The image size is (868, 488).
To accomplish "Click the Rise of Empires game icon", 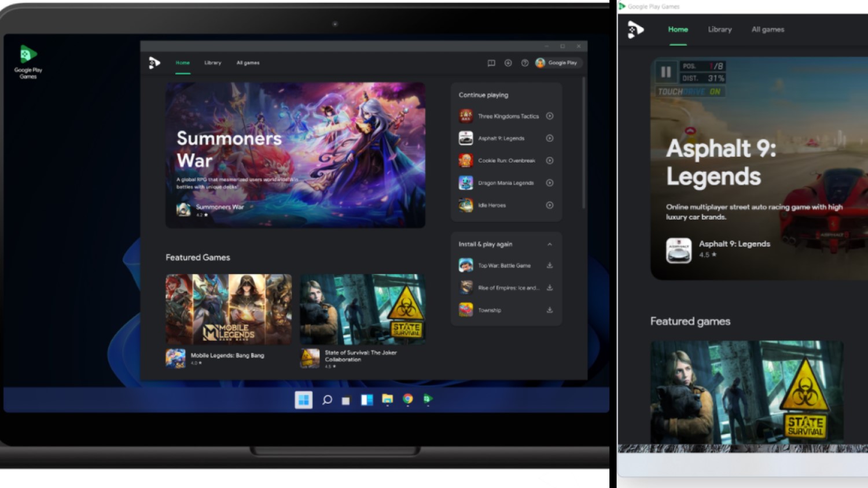I will click(x=466, y=287).
